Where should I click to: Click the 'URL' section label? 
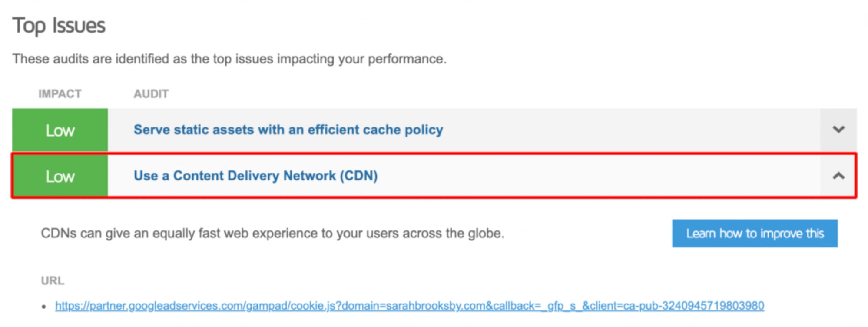pos(53,281)
